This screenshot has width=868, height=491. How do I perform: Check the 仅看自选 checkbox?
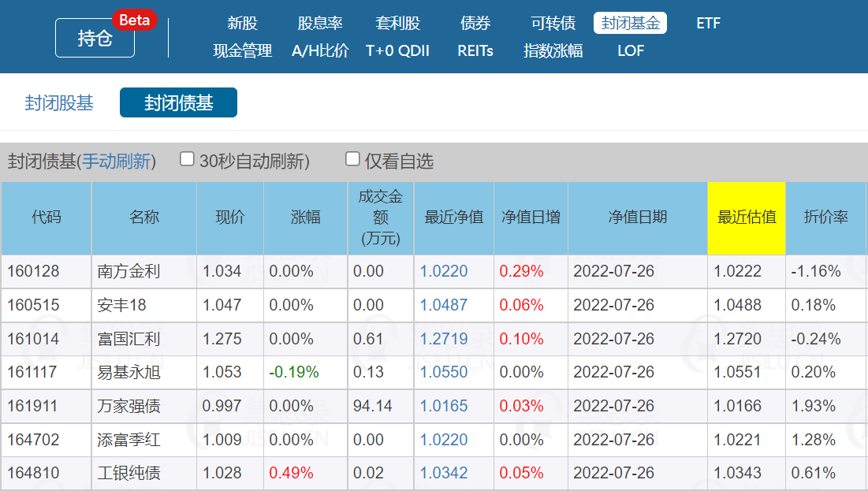point(353,159)
